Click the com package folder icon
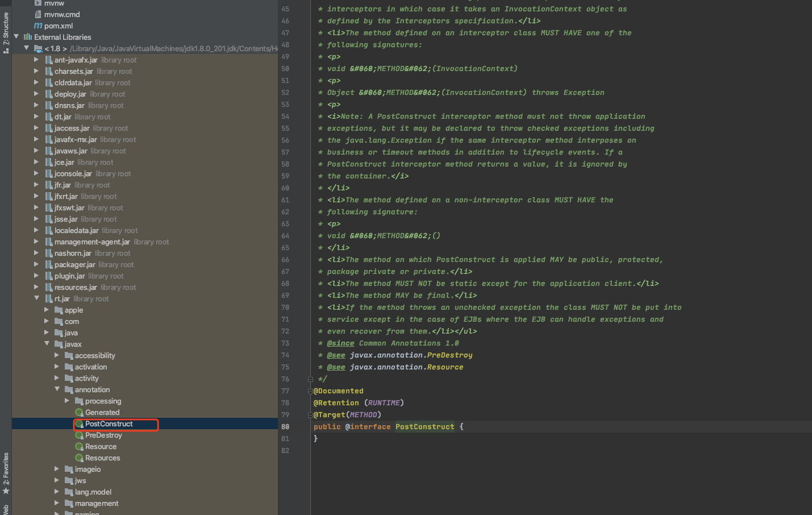812x515 pixels. (x=59, y=321)
